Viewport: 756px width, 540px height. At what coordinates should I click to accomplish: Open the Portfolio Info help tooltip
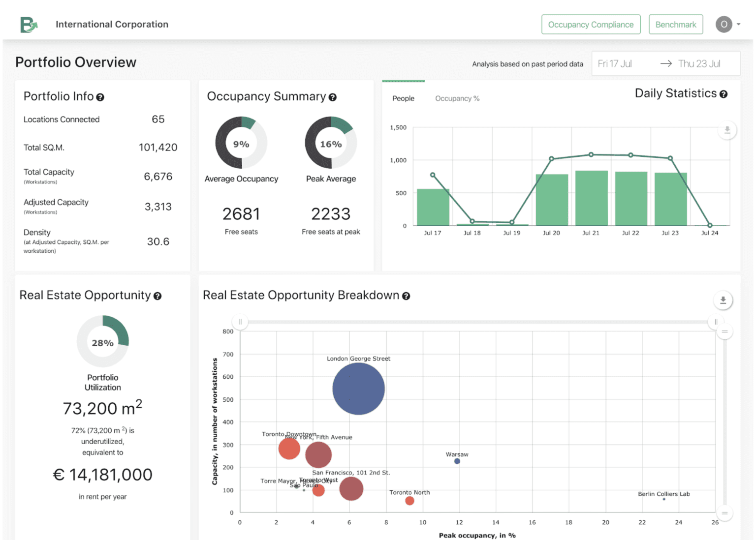(x=100, y=97)
